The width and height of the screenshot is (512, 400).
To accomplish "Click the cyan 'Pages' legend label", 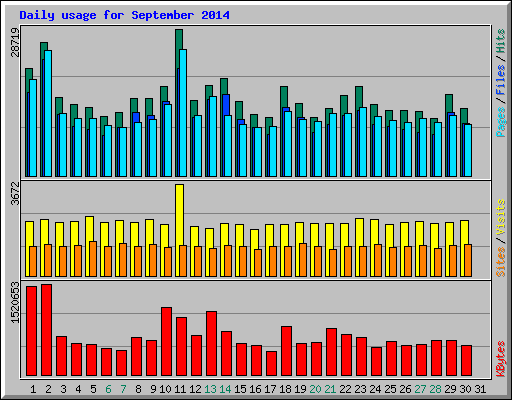I will [x=501, y=122].
